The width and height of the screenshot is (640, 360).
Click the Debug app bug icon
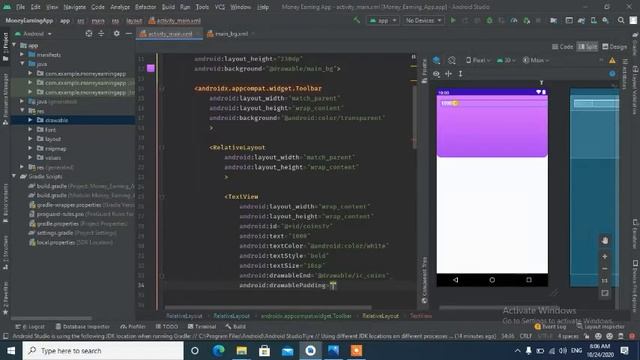point(489,20)
